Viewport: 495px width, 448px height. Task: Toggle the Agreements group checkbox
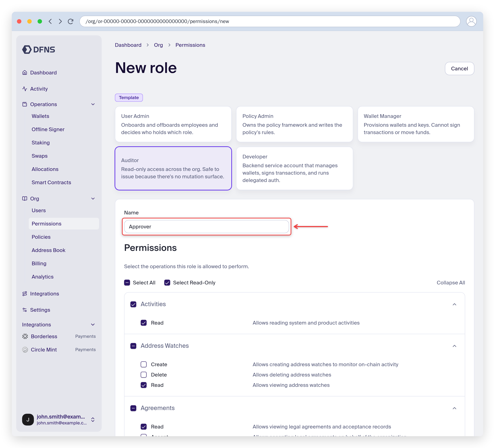click(x=133, y=408)
